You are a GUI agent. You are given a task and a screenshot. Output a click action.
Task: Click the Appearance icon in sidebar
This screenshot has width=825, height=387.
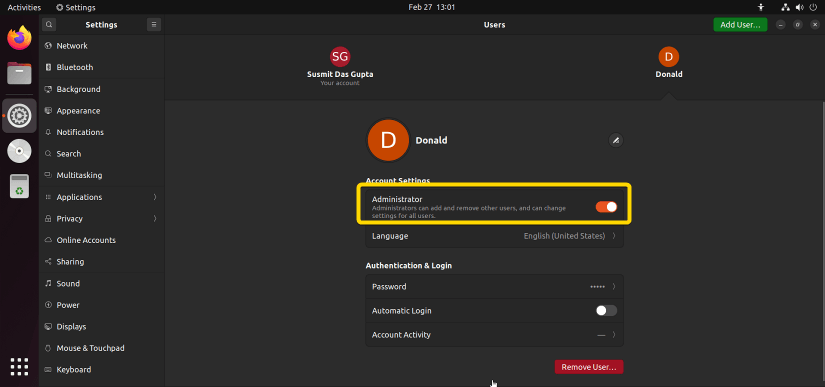pyautogui.click(x=48, y=110)
